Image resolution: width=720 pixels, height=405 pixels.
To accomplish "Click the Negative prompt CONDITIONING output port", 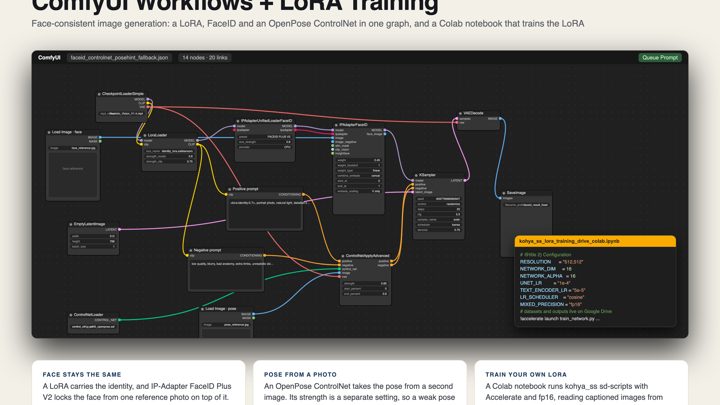I will tap(264, 256).
